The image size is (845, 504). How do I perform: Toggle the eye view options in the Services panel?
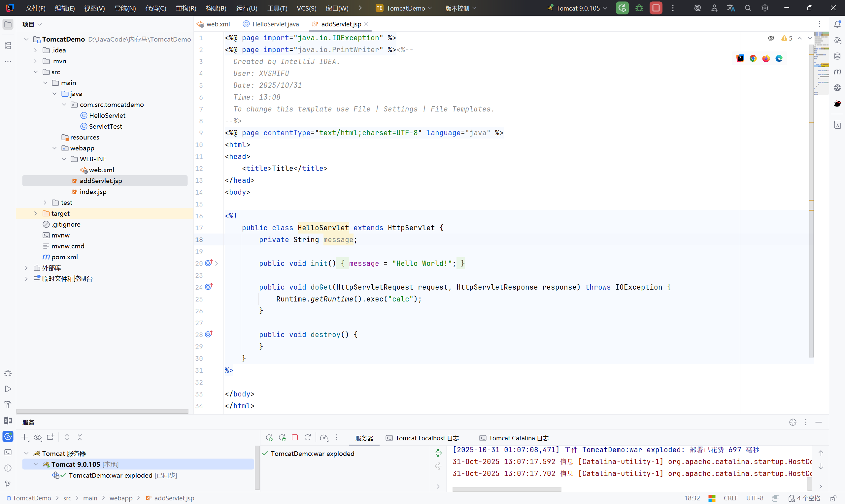pyautogui.click(x=38, y=437)
